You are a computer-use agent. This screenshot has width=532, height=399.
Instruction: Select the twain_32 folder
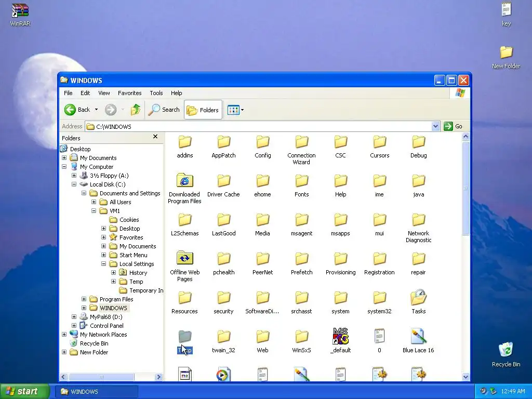click(223, 341)
